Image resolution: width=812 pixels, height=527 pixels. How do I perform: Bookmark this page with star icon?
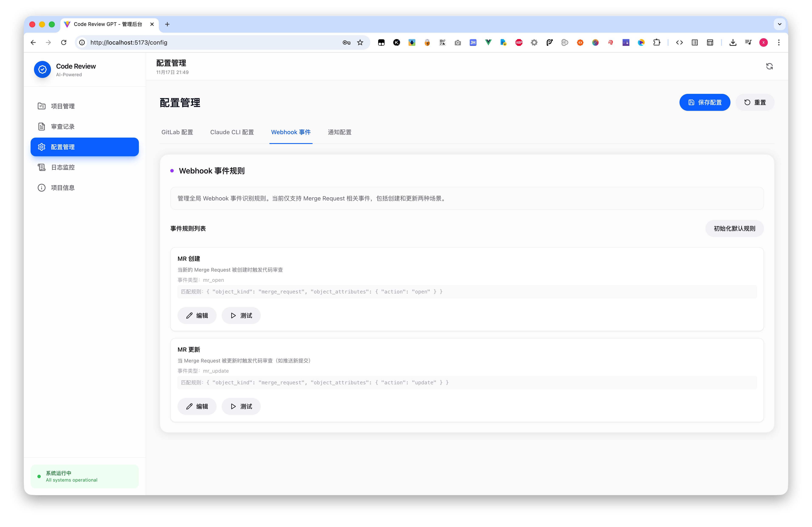[360, 42]
